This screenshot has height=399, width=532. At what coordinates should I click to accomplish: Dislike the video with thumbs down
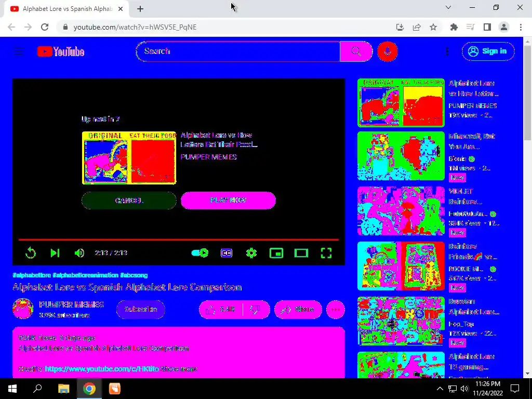point(256,310)
